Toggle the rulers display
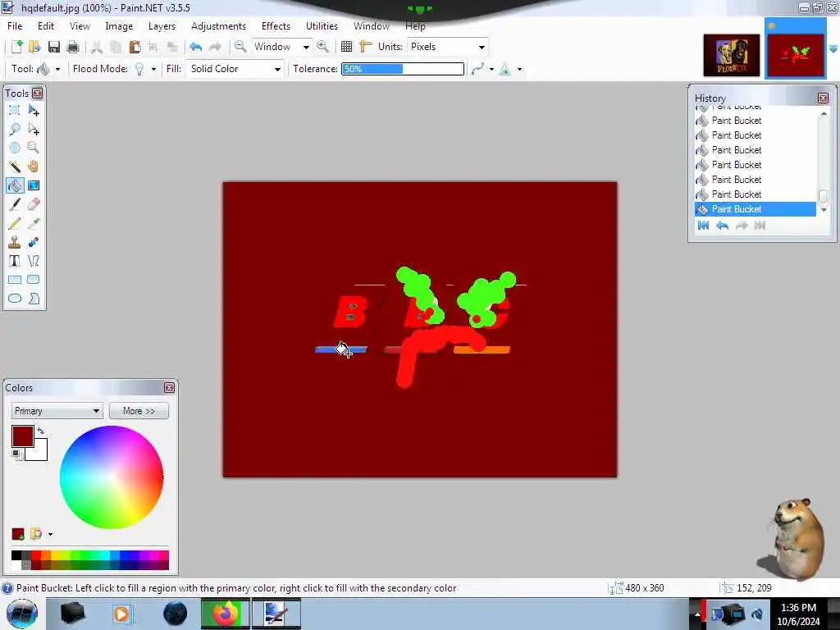Image resolution: width=840 pixels, height=630 pixels. tap(366, 47)
